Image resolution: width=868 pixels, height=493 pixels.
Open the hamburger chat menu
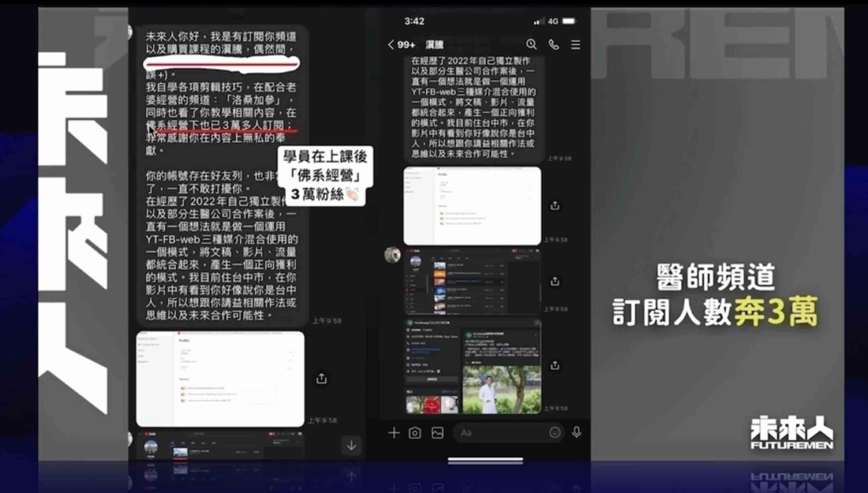pos(576,44)
